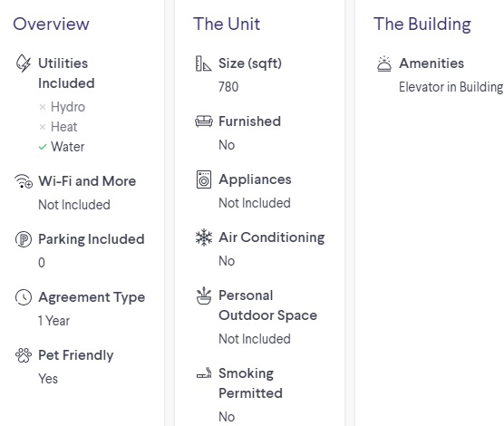Click the Wi-Fi and More icon
Viewport: 504px width, 426px height.
[24, 181]
